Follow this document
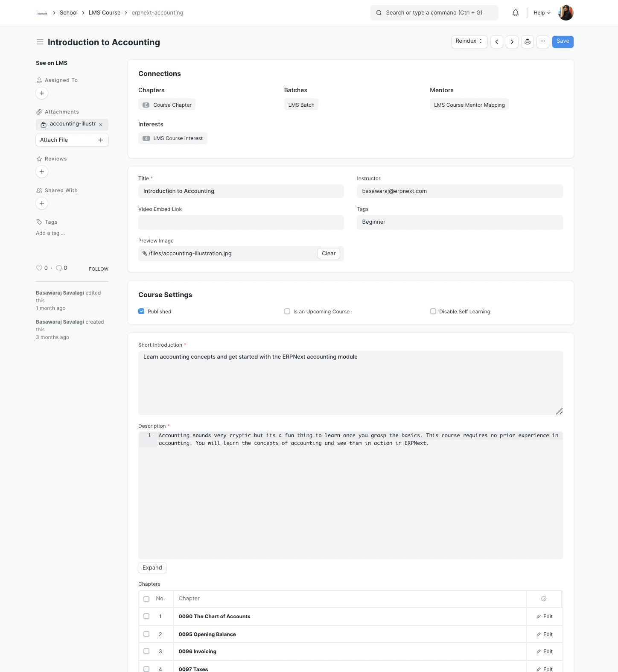This screenshot has height=672, width=618. (99, 269)
